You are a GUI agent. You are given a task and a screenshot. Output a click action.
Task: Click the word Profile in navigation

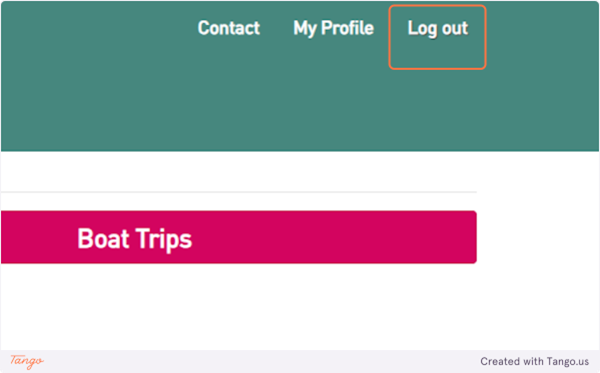[x=347, y=28]
